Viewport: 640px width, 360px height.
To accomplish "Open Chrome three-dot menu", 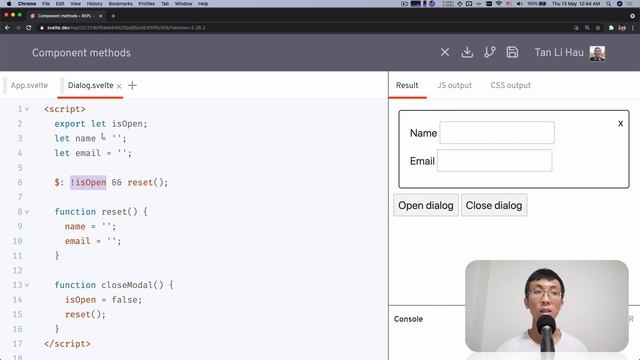I will coord(633,28).
